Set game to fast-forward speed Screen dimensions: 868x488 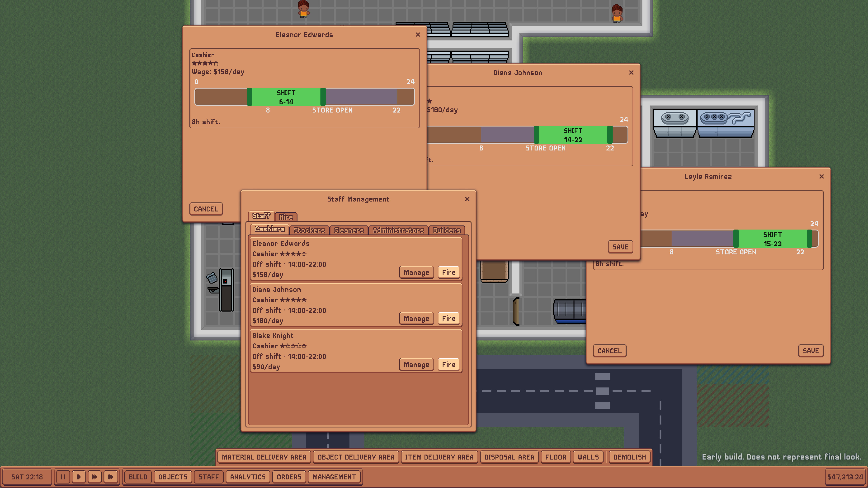(x=95, y=476)
